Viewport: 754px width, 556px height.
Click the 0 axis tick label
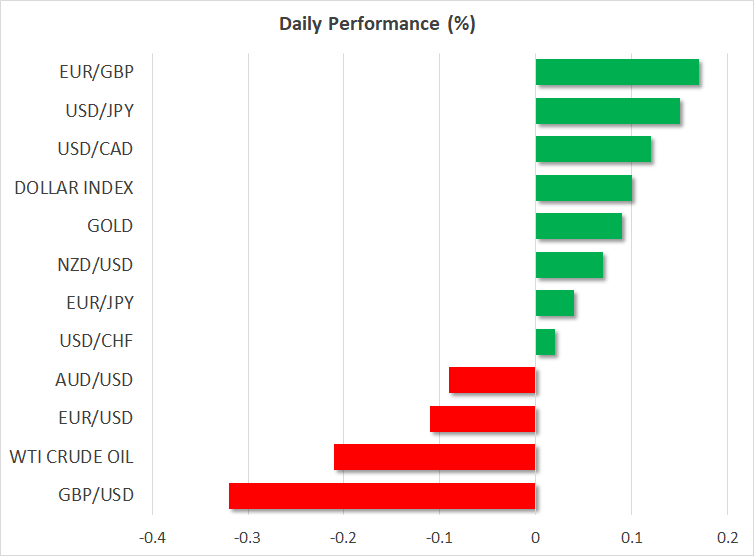click(535, 536)
